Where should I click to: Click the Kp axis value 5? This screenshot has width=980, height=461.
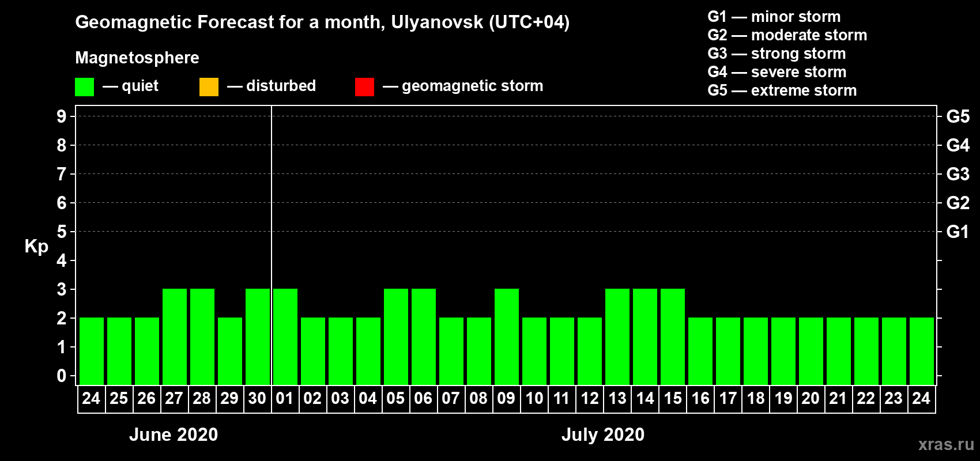[62, 232]
